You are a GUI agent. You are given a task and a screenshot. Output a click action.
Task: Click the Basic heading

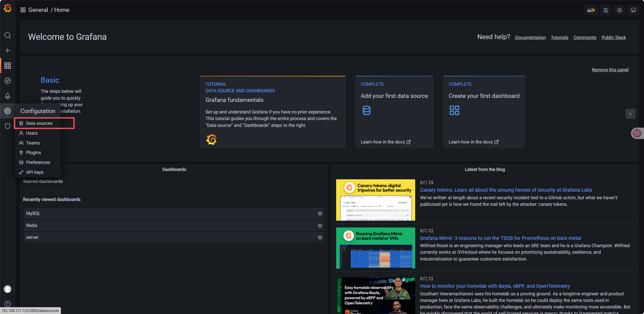click(50, 80)
